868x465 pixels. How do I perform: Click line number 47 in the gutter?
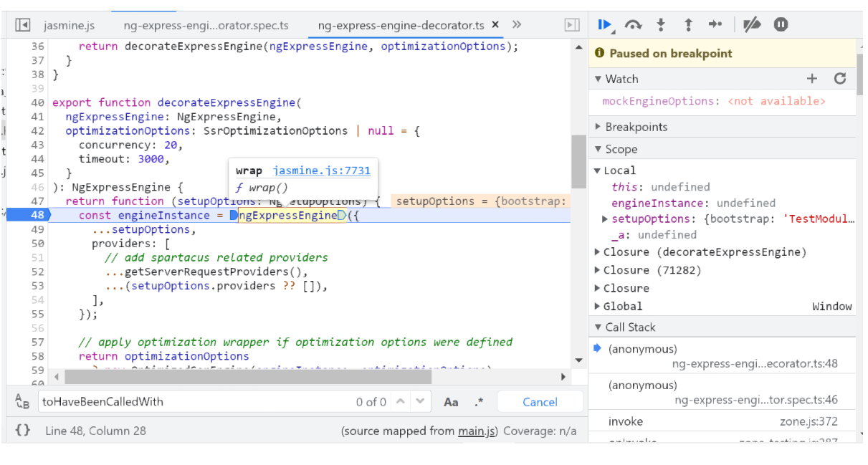pos(37,201)
